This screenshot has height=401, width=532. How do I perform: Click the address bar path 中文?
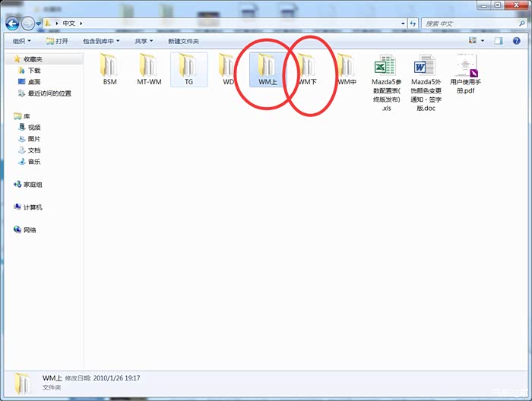(x=69, y=24)
